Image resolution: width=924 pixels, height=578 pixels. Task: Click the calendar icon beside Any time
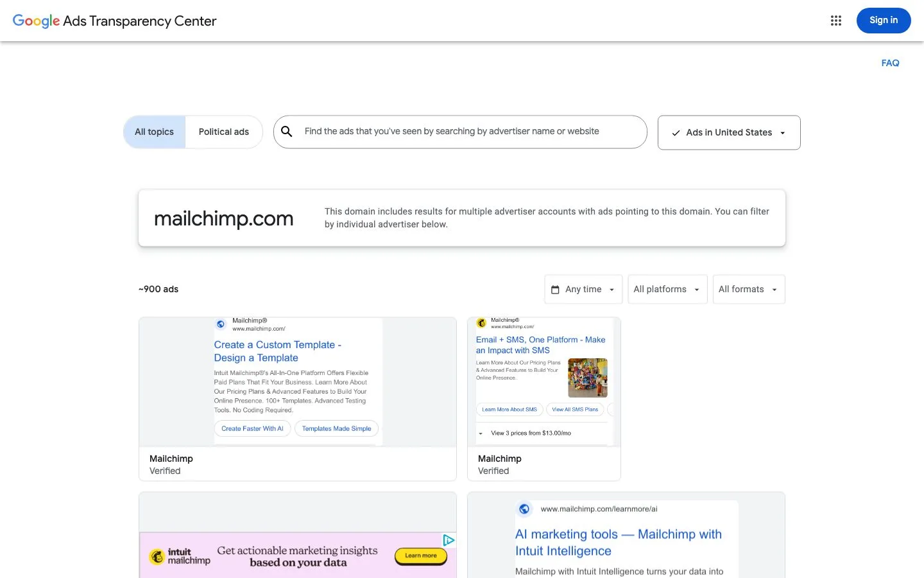pos(556,290)
